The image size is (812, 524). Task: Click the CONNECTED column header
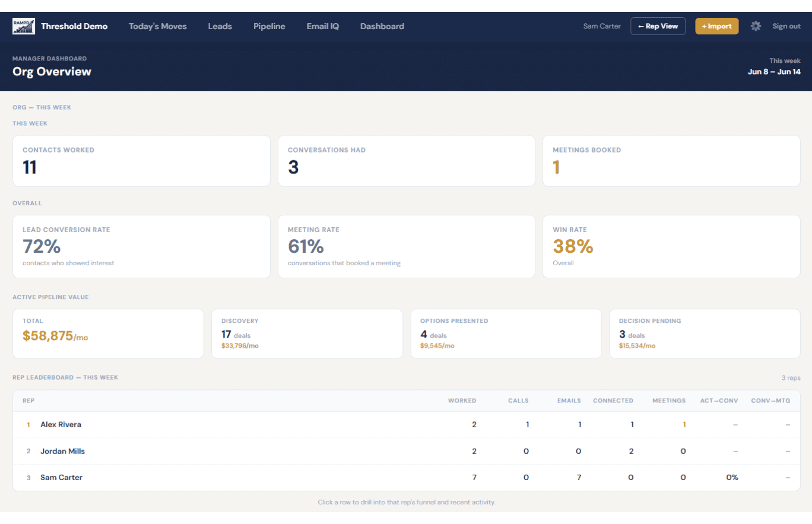613,401
